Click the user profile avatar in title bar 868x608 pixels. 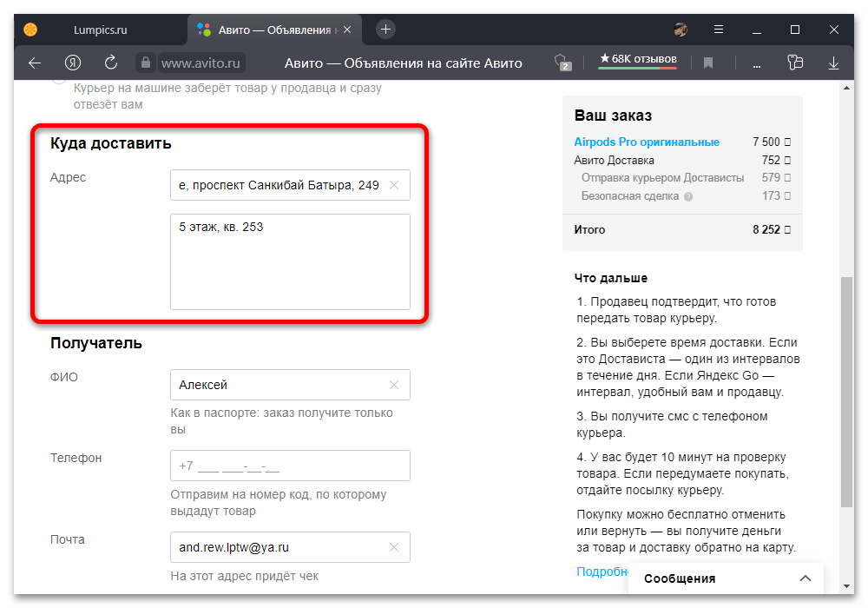[x=681, y=30]
